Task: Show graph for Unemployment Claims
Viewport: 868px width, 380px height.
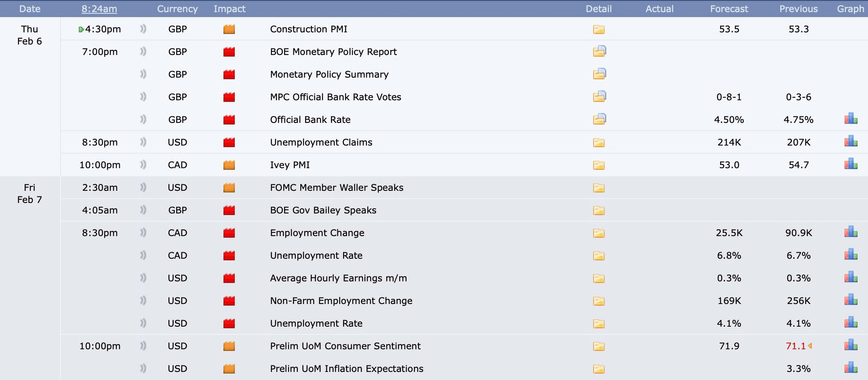Action: click(851, 141)
